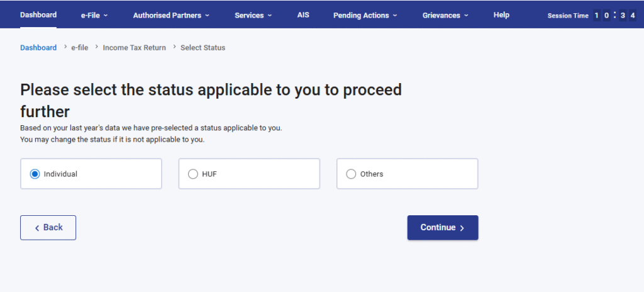Click the Income Tax Return breadcrumb
644x292 pixels.
coord(135,48)
